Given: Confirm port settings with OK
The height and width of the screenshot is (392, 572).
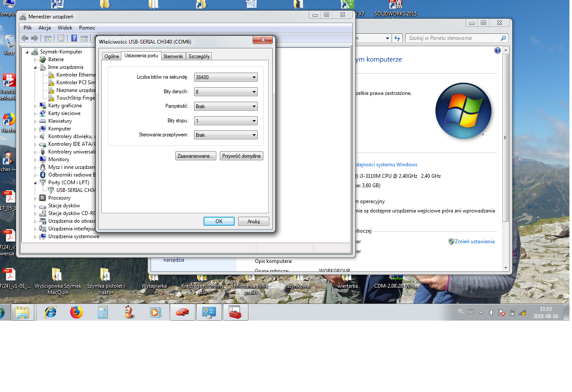Looking at the screenshot, I should tap(219, 221).
